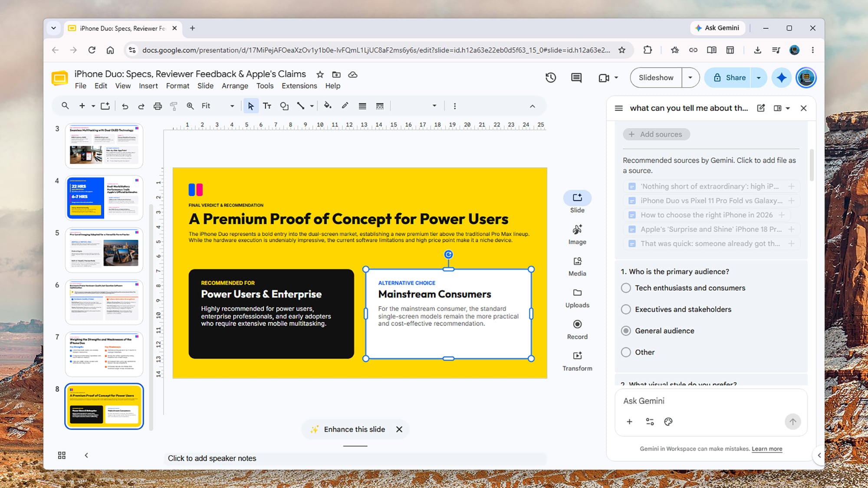This screenshot has width=868, height=488.
Task: Click the Move to folder icon
Action: [x=336, y=75]
